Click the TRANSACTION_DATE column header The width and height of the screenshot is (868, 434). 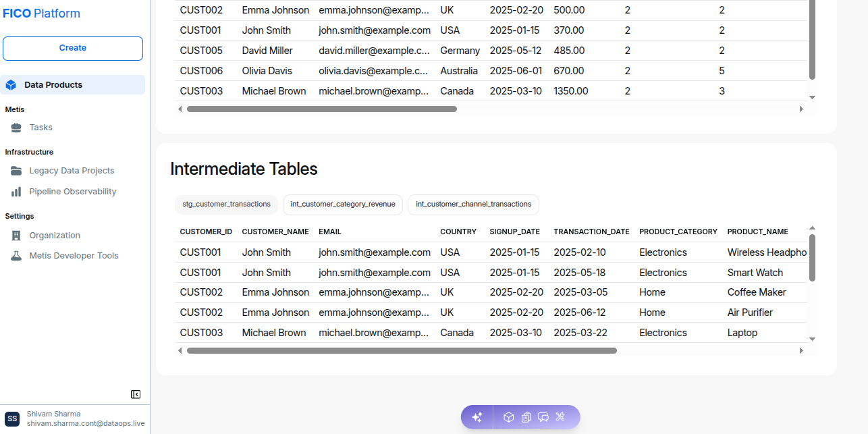[591, 232]
